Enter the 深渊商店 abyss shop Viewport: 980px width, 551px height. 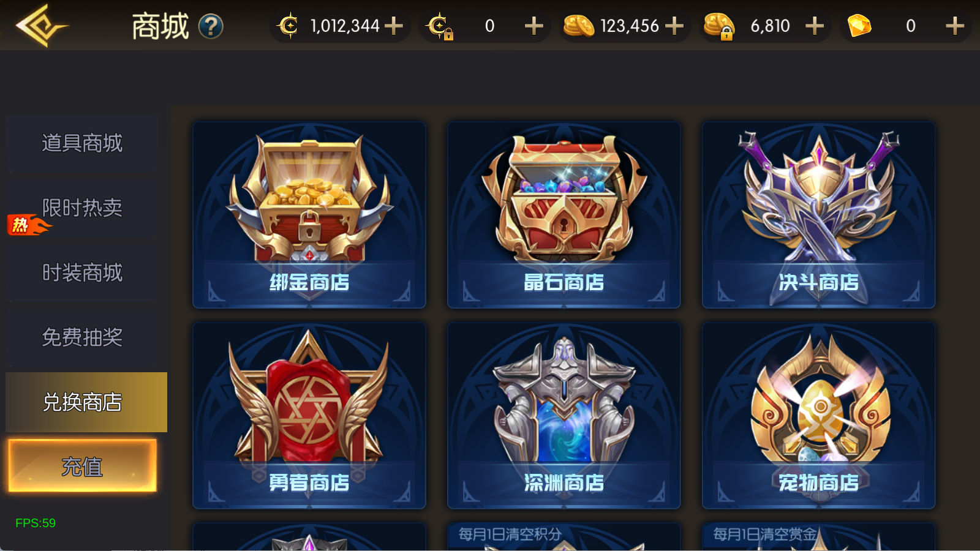point(563,416)
